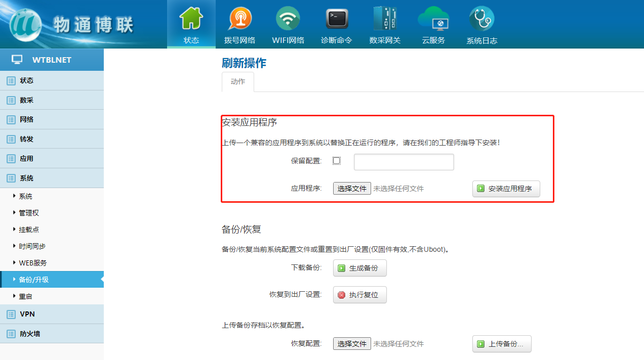Expand the 数采 sidebar section

point(26,100)
